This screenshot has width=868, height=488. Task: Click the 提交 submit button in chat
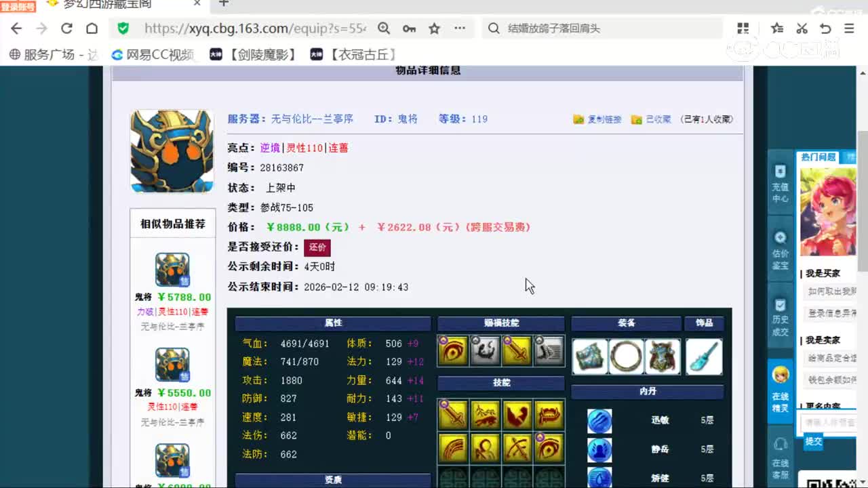[814, 441]
